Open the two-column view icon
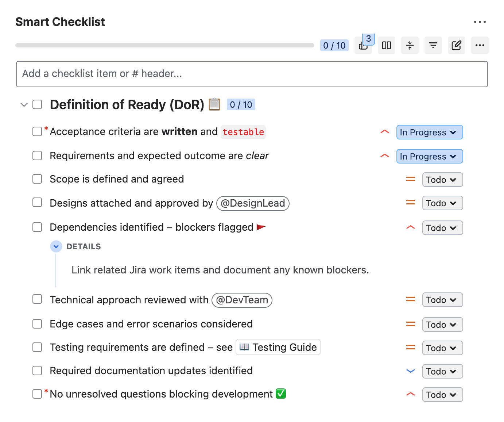Viewport: 504px width, 422px height. pyautogui.click(x=387, y=45)
